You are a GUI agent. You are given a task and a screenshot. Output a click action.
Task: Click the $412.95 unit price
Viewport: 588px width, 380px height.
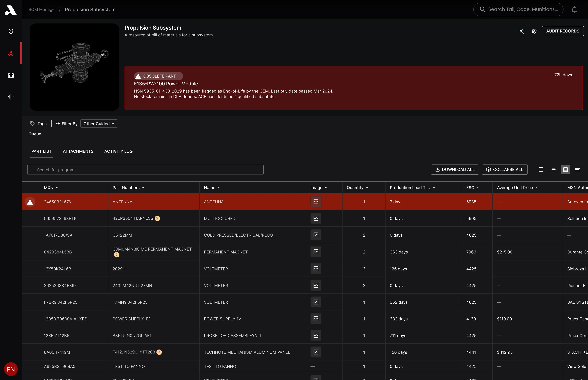click(505, 352)
